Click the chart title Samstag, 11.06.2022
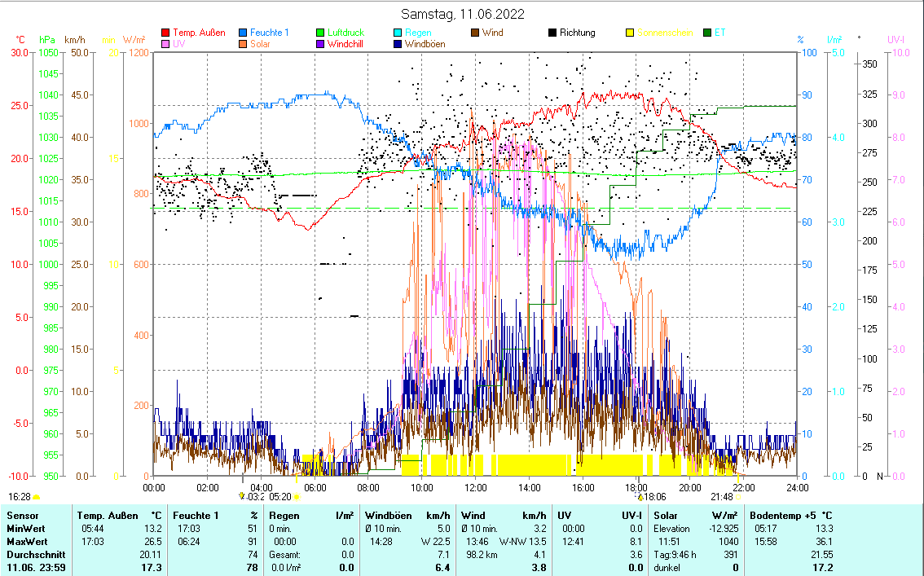The width and height of the screenshot is (924, 576). tap(463, 14)
